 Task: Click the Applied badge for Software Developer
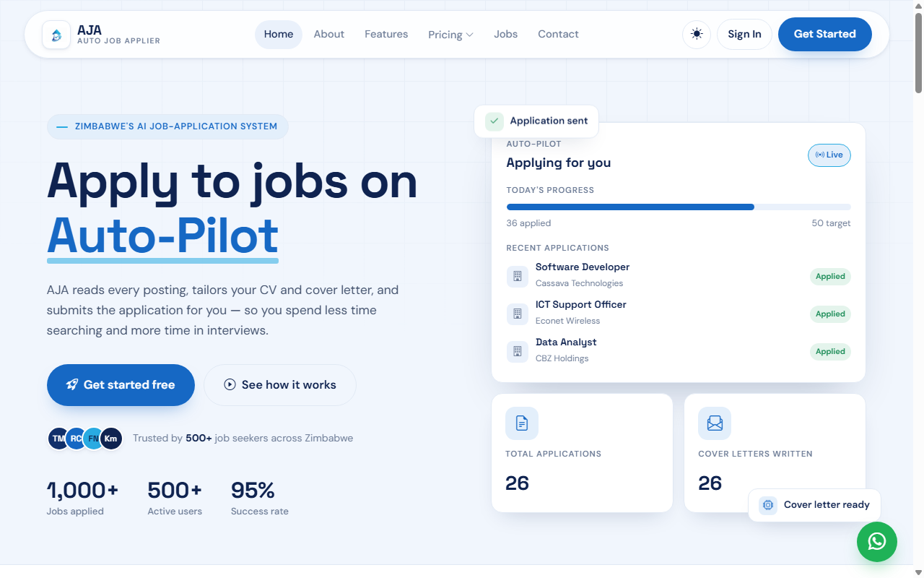(830, 277)
